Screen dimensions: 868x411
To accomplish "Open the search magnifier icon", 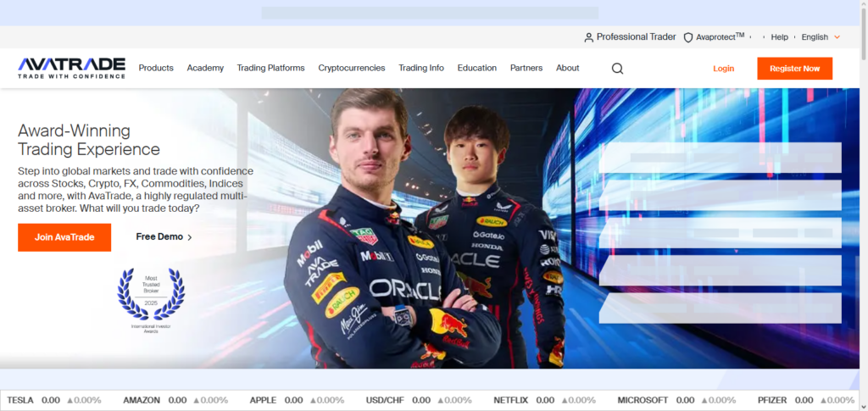I will (x=617, y=69).
